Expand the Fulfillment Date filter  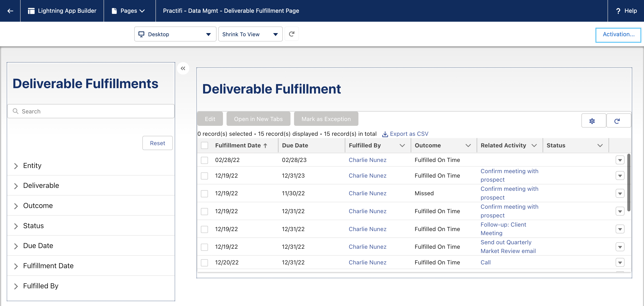(x=16, y=266)
